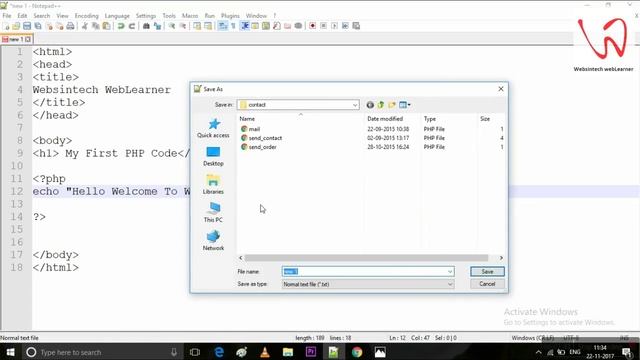Click the Zoom In icon in toolbar
640x360 pixels.
[172, 26]
